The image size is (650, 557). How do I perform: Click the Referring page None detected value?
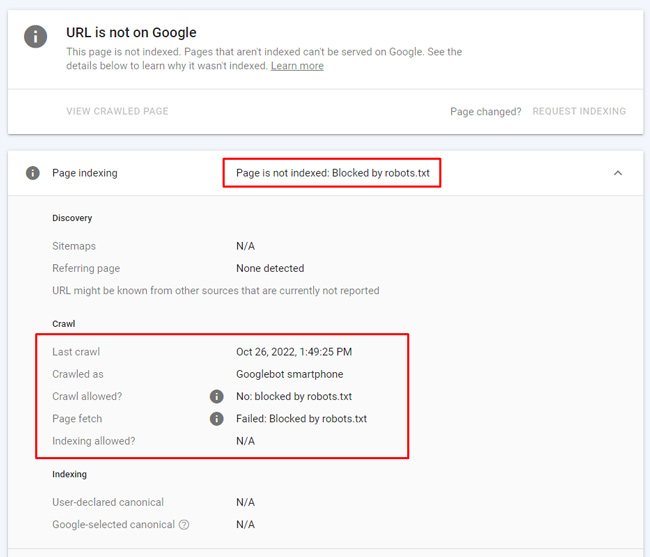tap(270, 268)
